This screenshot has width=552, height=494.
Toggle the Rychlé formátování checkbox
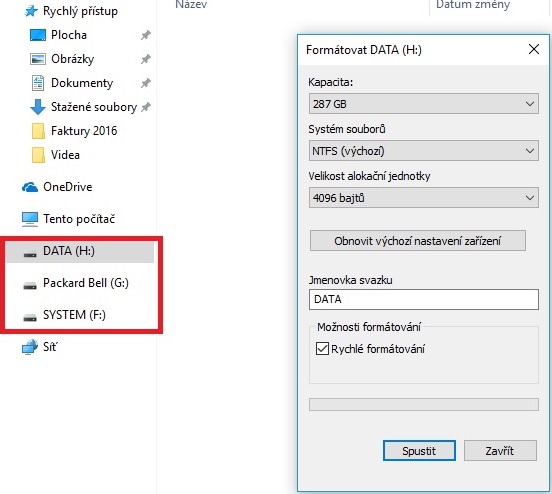[x=322, y=349]
